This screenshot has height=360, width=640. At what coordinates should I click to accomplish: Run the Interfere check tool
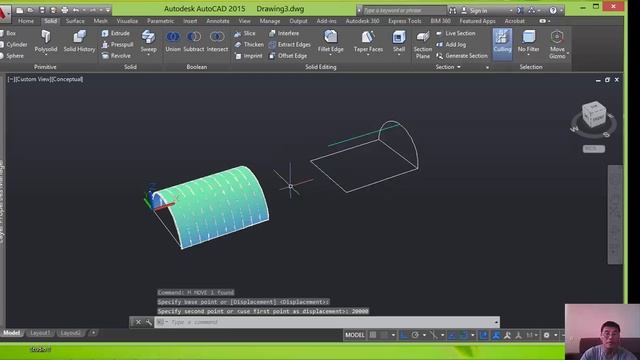coord(284,33)
